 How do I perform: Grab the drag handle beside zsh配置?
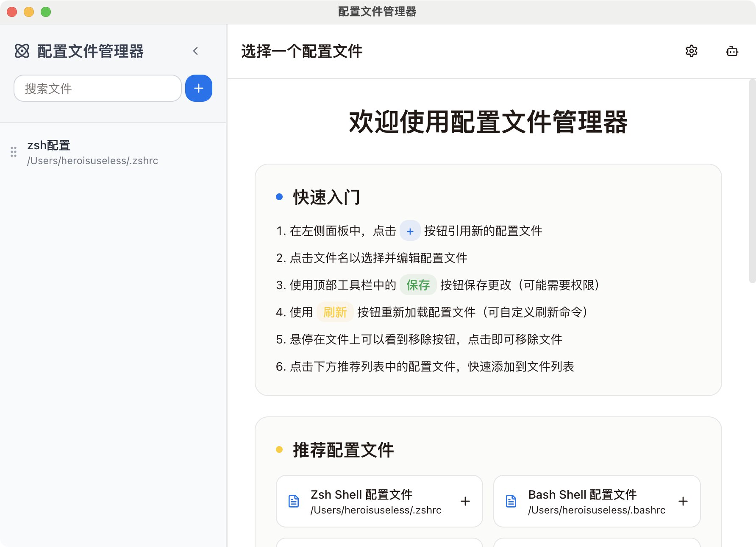[x=14, y=152]
